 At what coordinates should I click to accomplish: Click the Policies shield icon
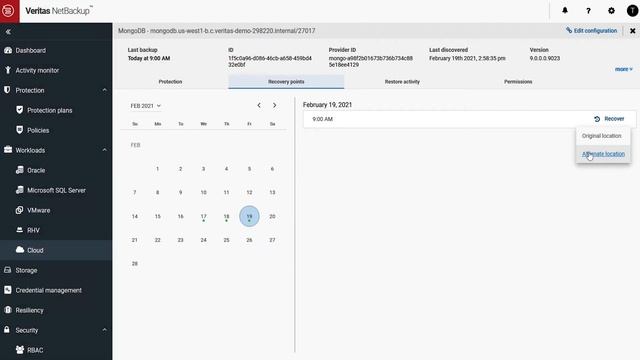point(20,130)
